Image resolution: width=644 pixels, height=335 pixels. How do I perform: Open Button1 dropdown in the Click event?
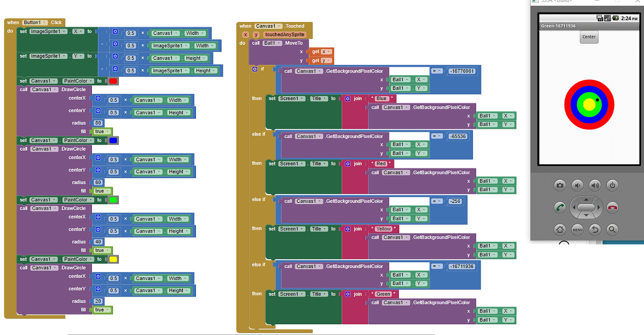click(x=35, y=22)
